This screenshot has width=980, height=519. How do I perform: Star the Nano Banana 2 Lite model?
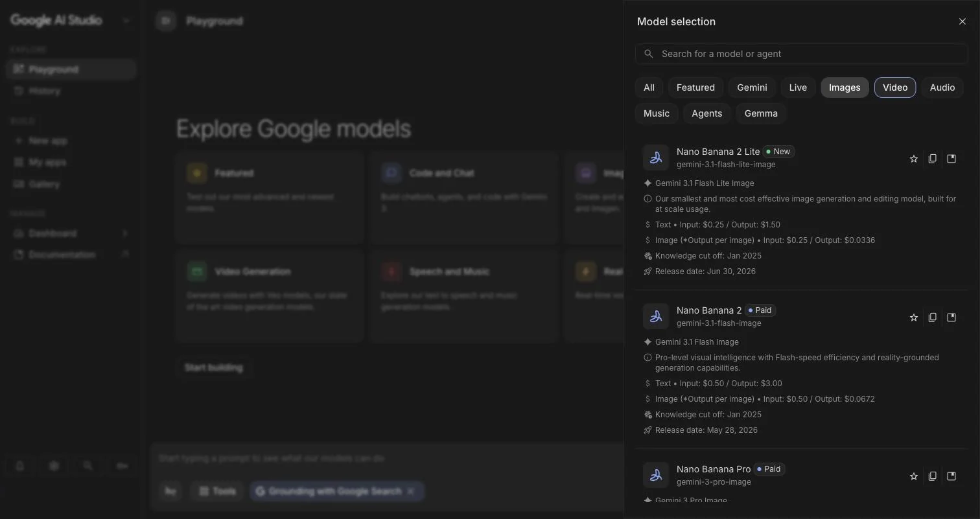coord(914,159)
